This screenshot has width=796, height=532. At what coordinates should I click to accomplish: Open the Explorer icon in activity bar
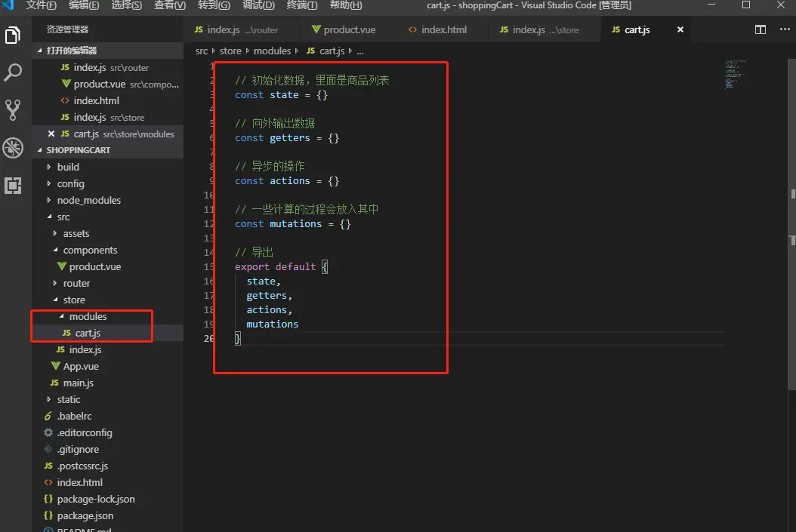click(13, 35)
